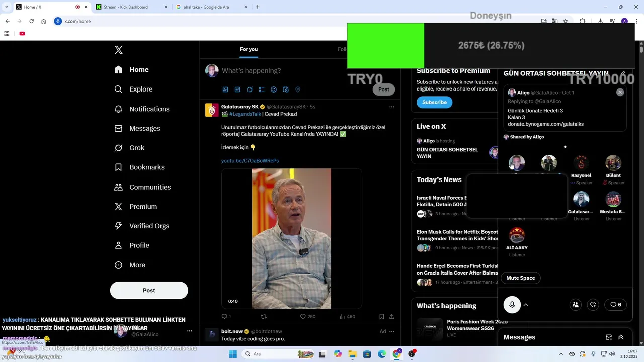Open the Home page from sidebar
The image size is (644, 362).
click(132, 70)
